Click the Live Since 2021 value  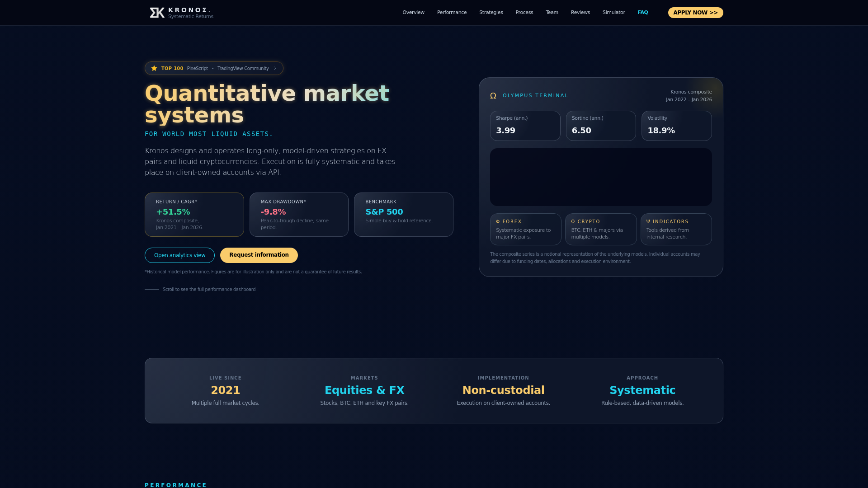click(225, 390)
